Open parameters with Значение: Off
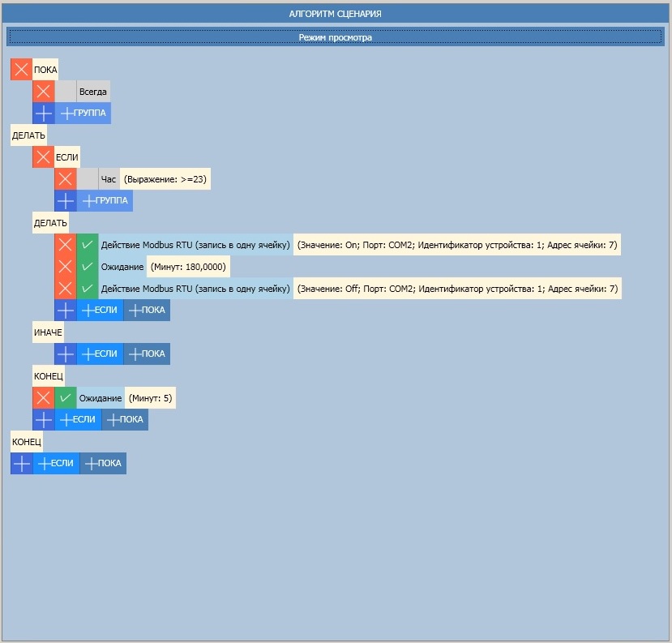 (458, 289)
